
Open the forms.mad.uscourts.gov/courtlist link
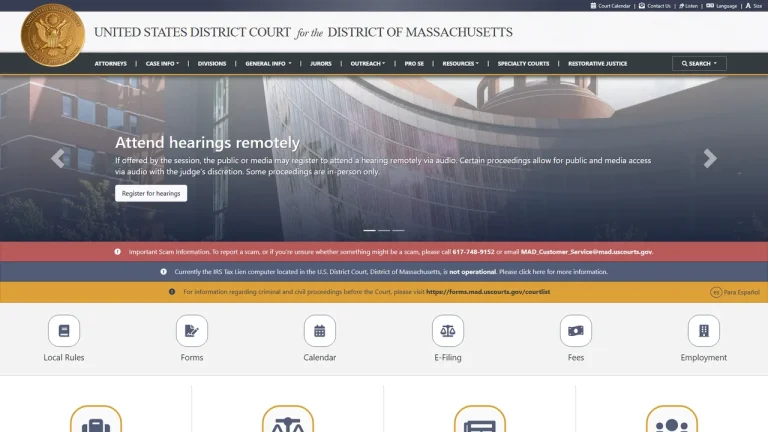488,291
